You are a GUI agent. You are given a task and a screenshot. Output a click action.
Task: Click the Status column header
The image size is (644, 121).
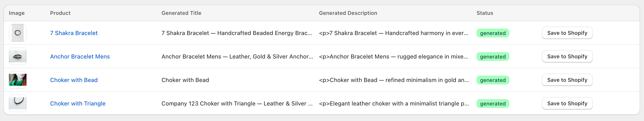click(x=484, y=13)
